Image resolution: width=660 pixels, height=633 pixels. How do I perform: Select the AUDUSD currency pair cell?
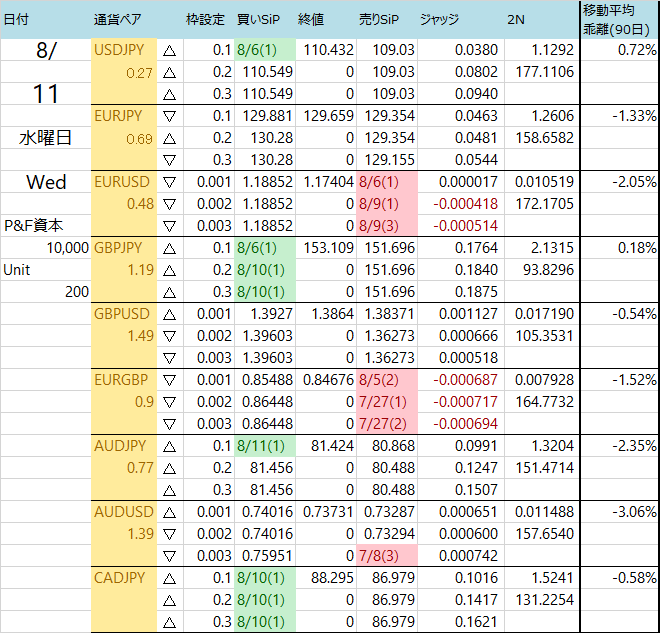click(124, 512)
